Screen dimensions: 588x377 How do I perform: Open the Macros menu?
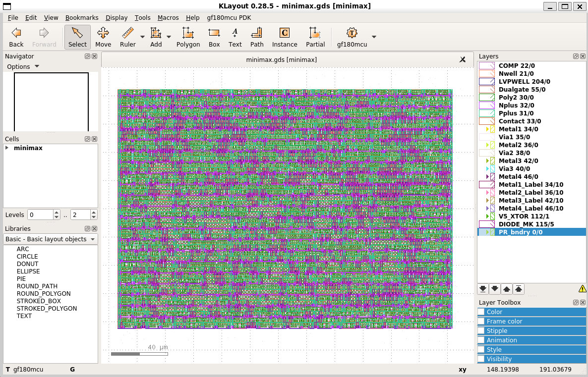168,17
